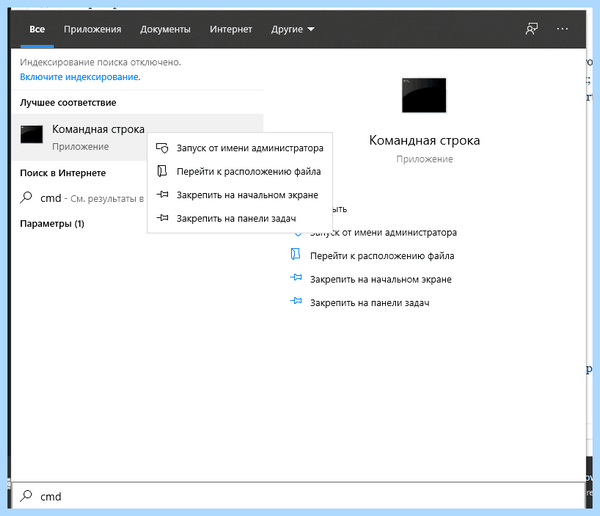Click the Лучшее соответствие heading
The width and height of the screenshot is (600, 516).
tap(68, 103)
